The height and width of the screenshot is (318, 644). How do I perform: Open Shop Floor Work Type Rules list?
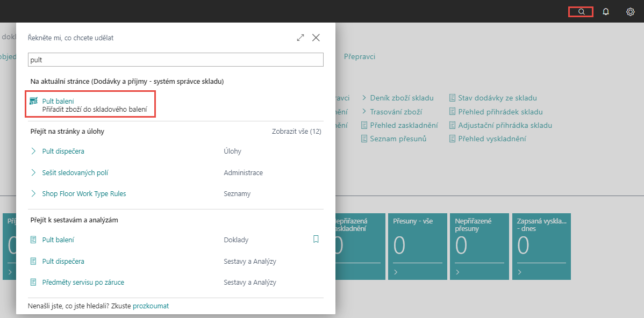84,194
